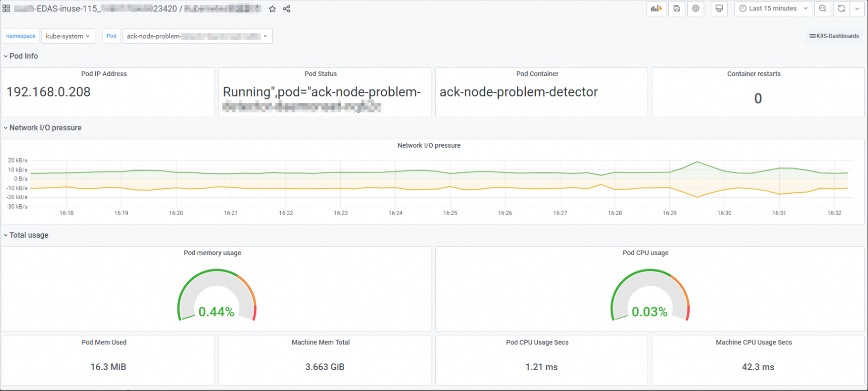Open the Network I/O pressure panel title menu
This screenshot has height=391, width=868.
tap(429, 146)
